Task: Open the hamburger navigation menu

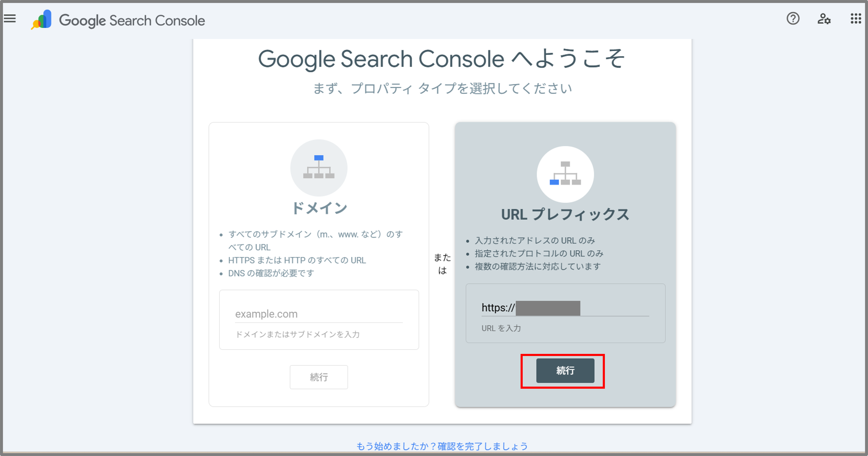Action: (10, 18)
